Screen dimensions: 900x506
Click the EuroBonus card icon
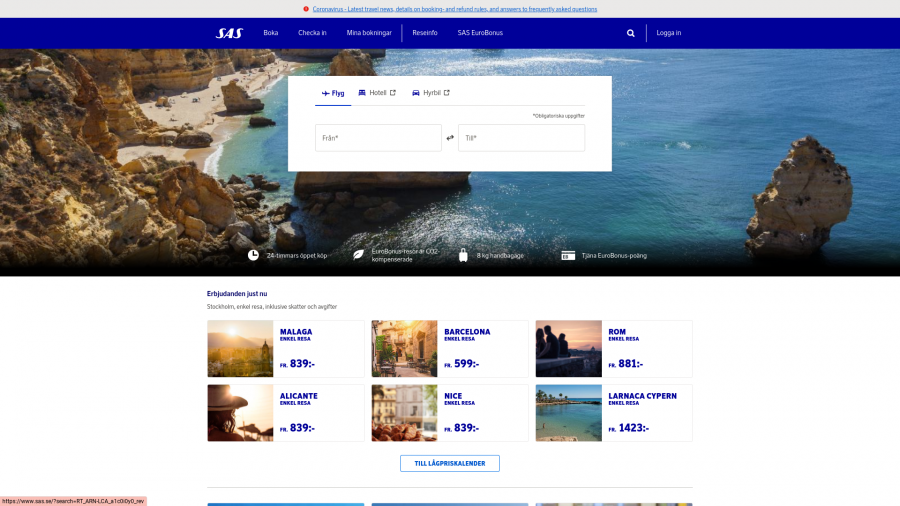[x=568, y=255]
